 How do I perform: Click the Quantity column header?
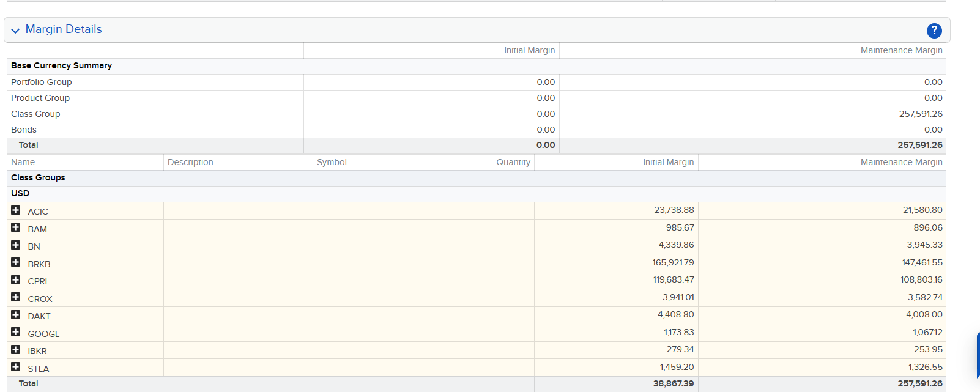513,162
